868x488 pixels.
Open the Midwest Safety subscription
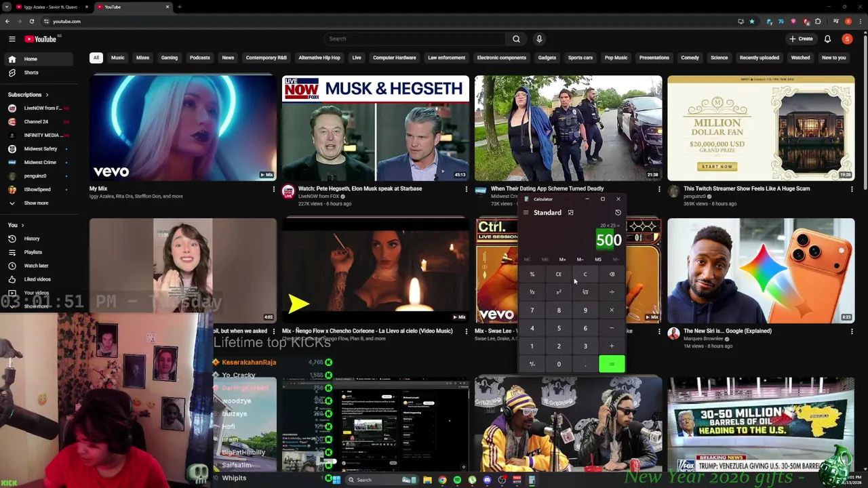point(40,149)
